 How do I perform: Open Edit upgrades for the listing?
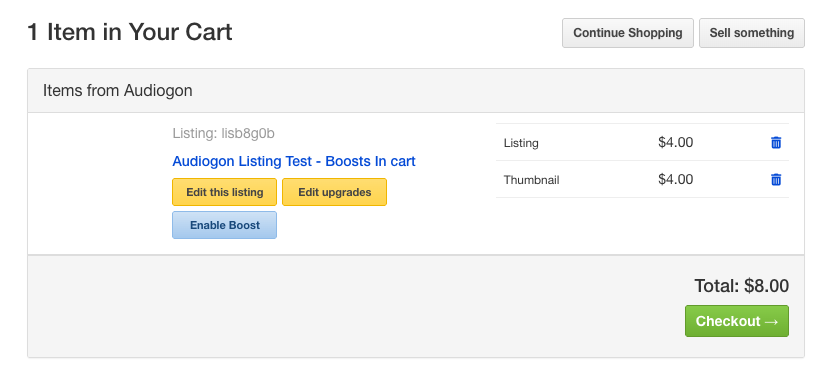click(334, 192)
